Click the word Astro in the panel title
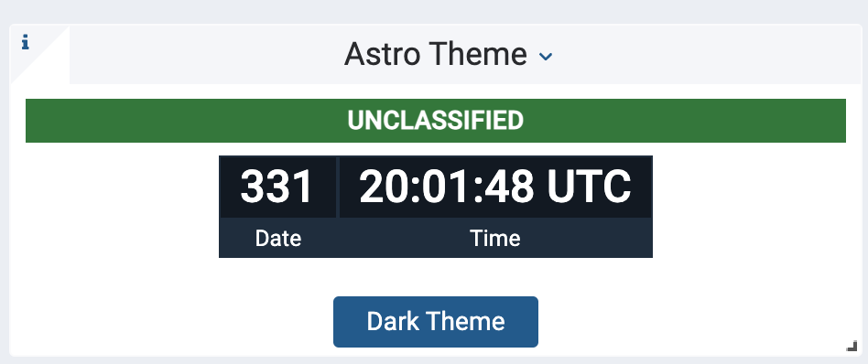 click(x=383, y=55)
